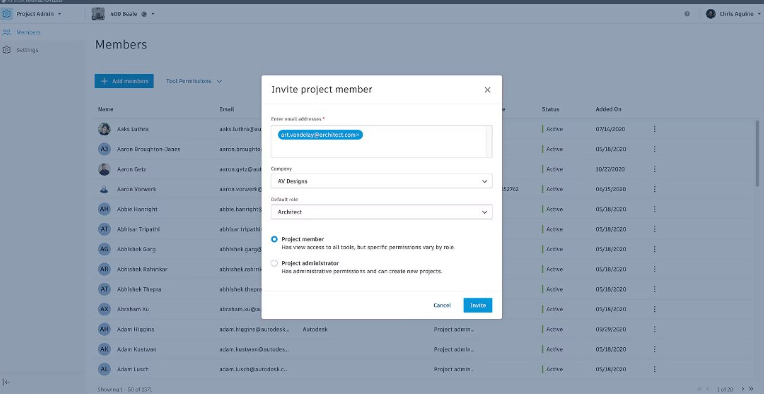
Task: Click the email field's inner scrollbar
Action: coord(489,141)
